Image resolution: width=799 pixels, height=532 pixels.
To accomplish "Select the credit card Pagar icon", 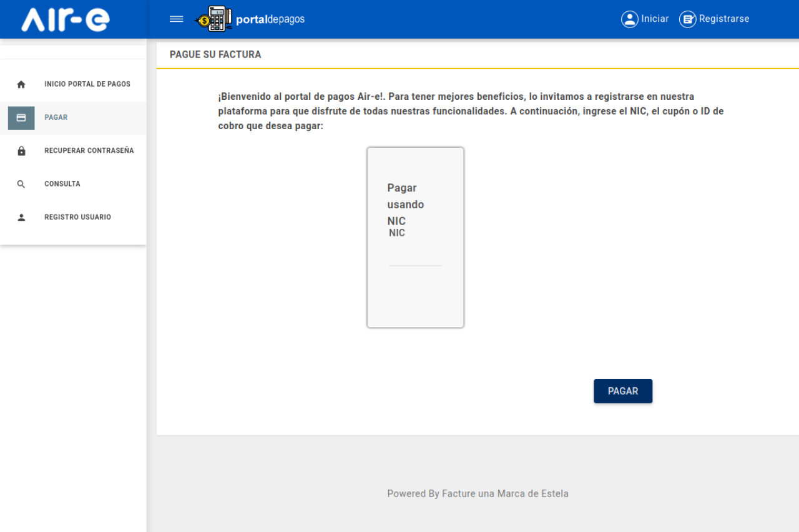I will click(21, 118).
